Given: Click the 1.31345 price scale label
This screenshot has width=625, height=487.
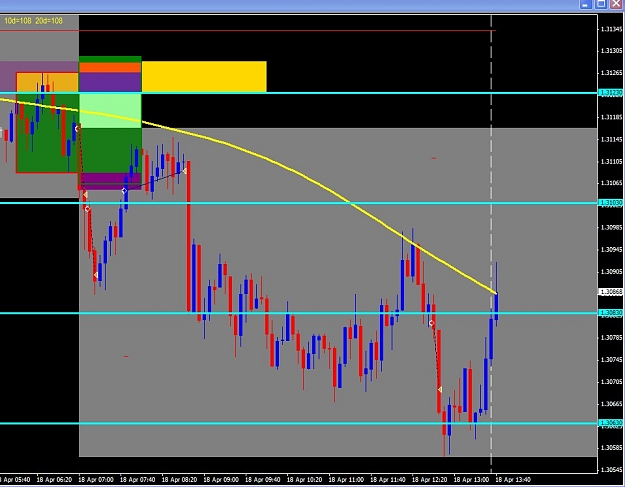Looking at the screenshot, I should (611, 29).
